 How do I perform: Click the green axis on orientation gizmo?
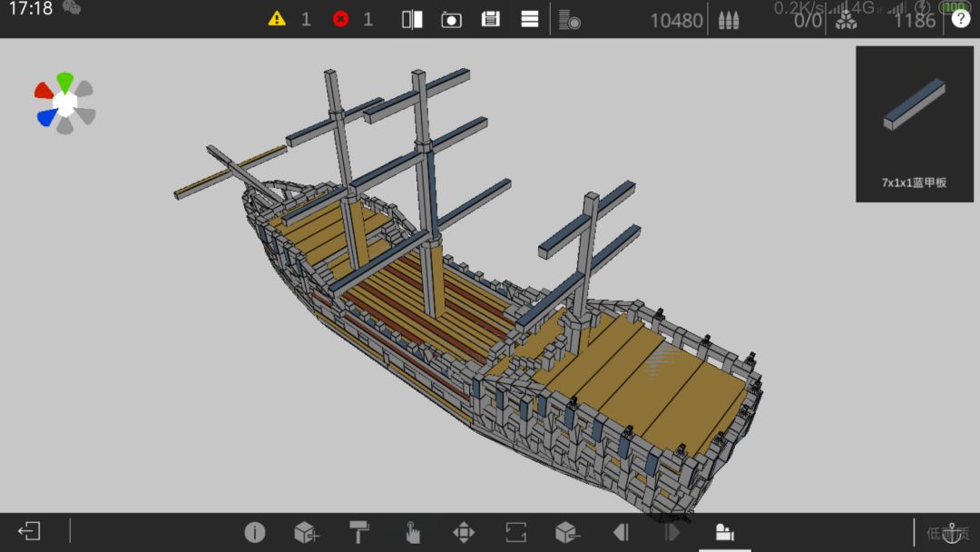coord(64,83)
